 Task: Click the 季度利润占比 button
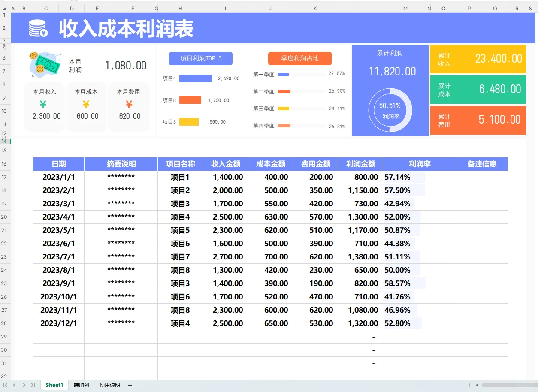(x=299, y=58)
